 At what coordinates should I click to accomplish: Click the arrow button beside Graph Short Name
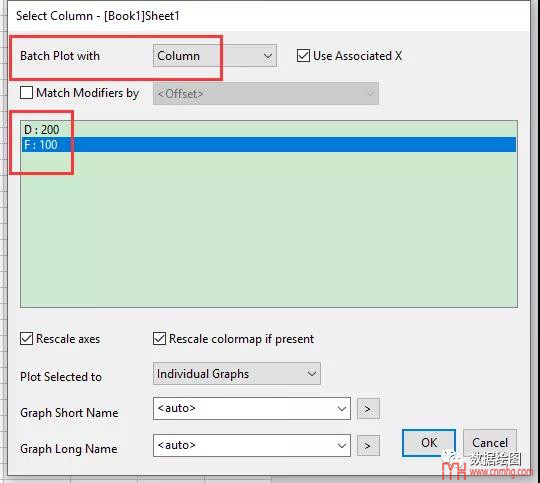368,409
